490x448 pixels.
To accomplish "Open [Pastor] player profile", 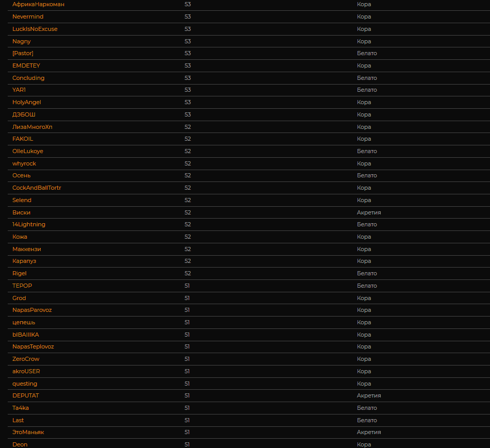I will (x=23, y=53).
